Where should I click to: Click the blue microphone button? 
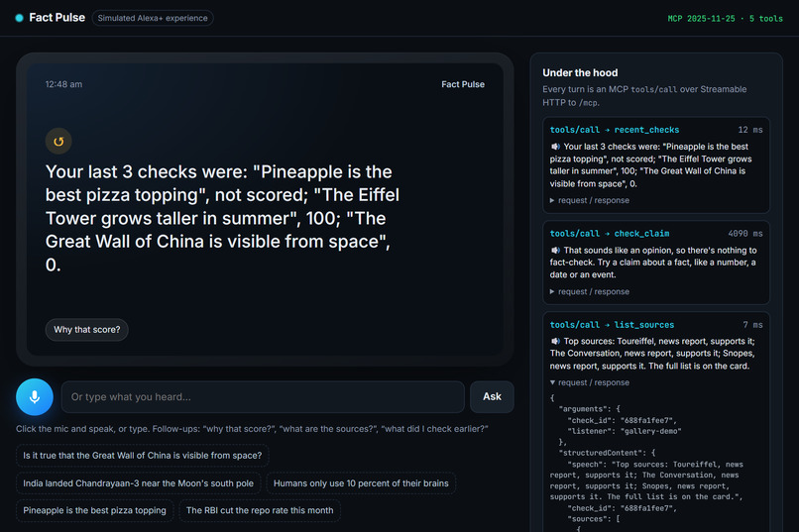35,396
